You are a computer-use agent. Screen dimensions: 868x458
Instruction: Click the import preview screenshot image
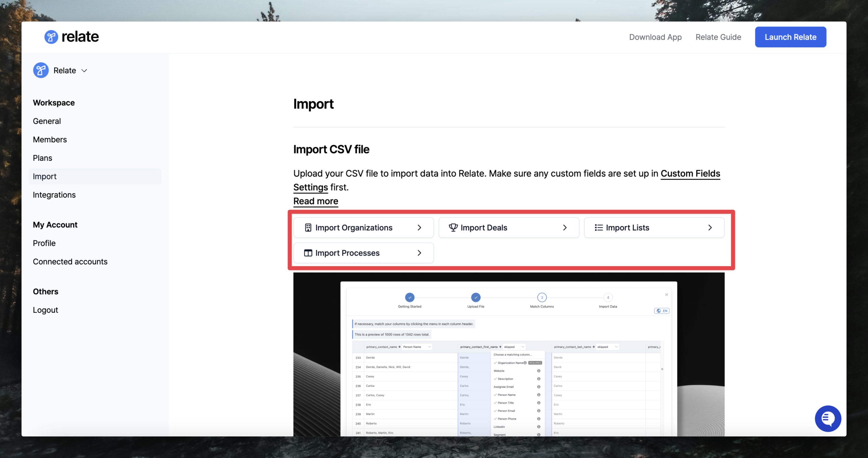click(509, 354)
